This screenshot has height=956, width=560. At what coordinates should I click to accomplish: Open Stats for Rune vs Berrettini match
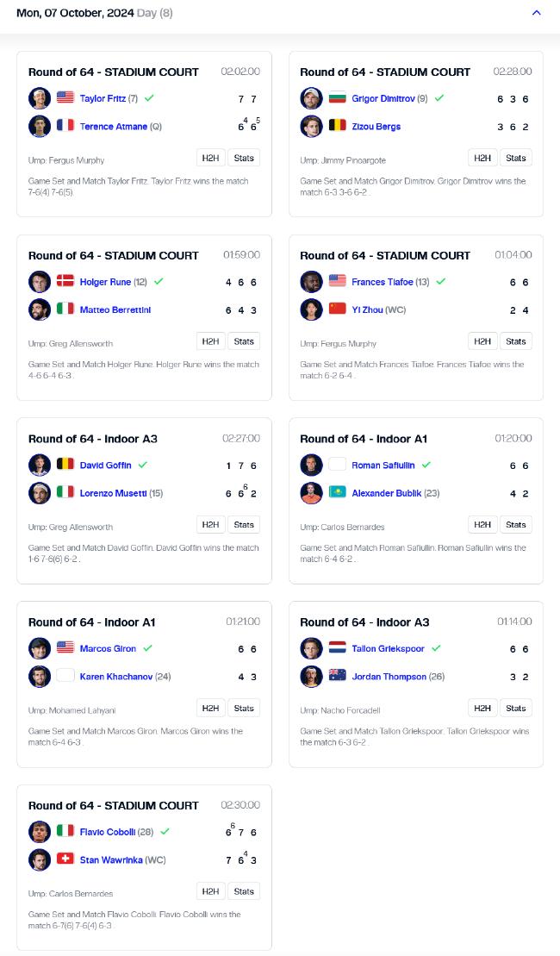[244, 341]
